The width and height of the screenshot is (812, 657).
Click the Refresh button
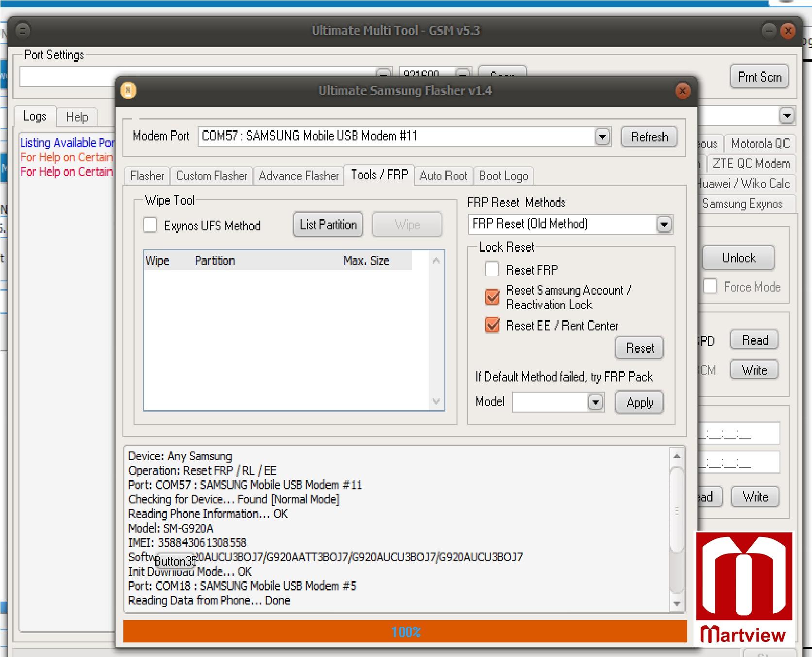[x=649, y=137]
